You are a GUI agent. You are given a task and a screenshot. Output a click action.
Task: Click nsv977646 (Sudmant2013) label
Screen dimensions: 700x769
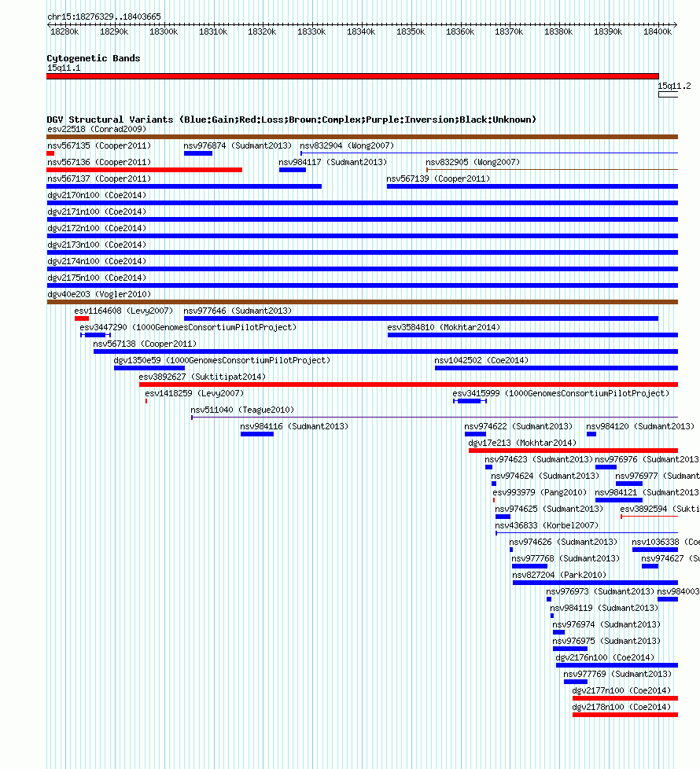click(x=238, y=311)
